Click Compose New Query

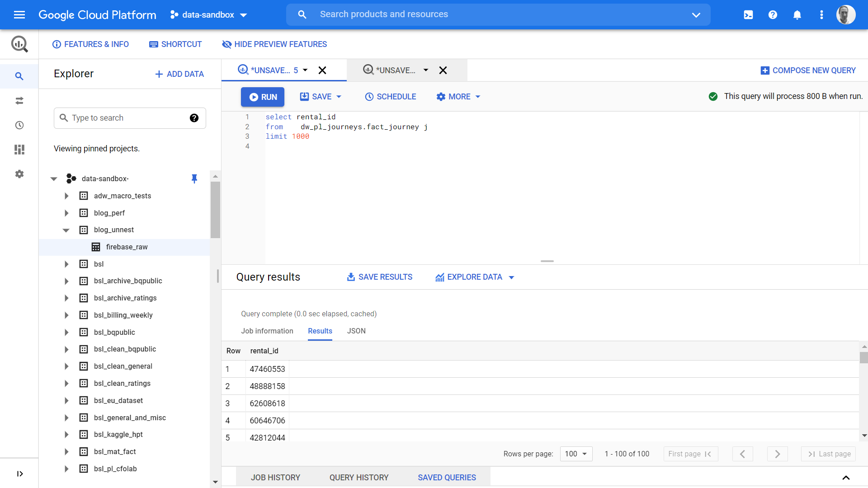pos(808,70)
